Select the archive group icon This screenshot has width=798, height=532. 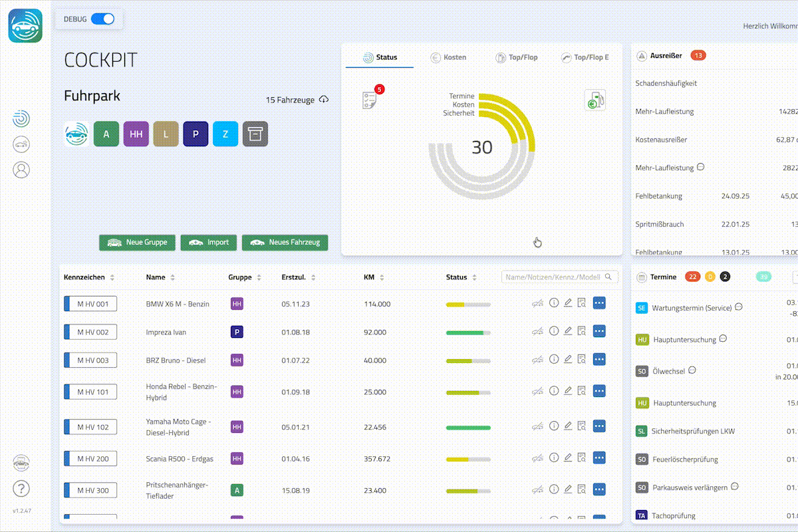[255, 134]
